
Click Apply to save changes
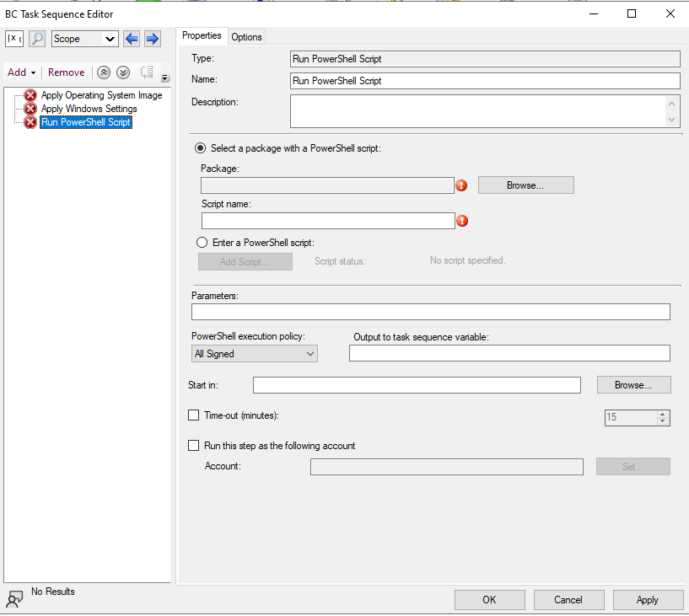click(648, 599)
